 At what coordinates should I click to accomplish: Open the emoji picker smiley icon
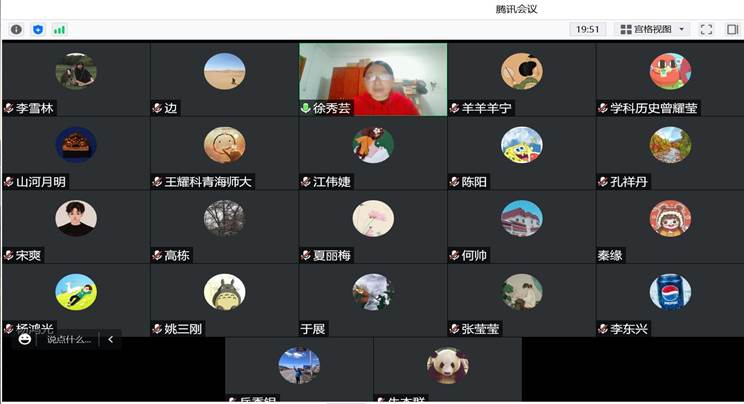point(25,339)
